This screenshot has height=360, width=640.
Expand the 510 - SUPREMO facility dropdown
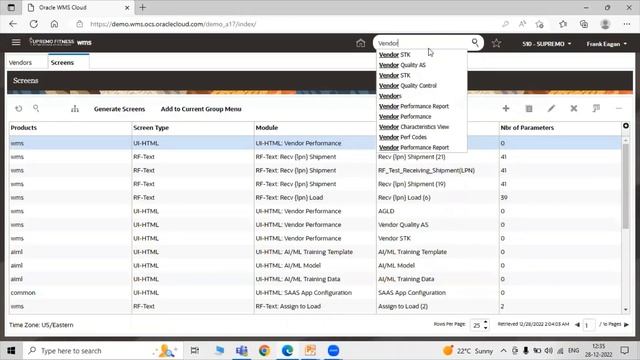pos(547,44)
